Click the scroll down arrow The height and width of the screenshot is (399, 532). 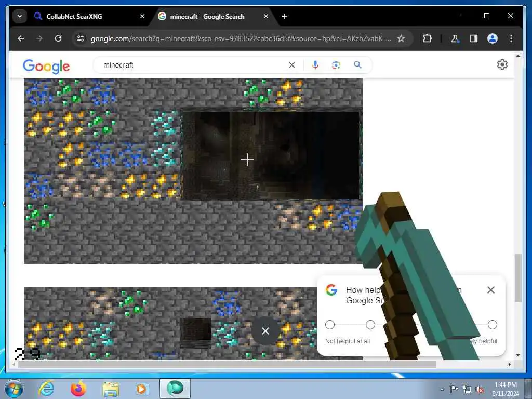pos(518,355)
